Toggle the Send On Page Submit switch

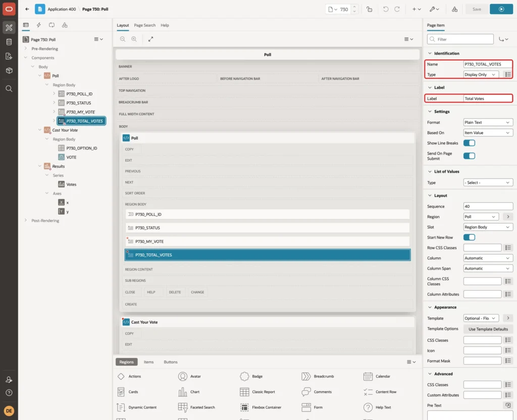[x=469, y=156]
